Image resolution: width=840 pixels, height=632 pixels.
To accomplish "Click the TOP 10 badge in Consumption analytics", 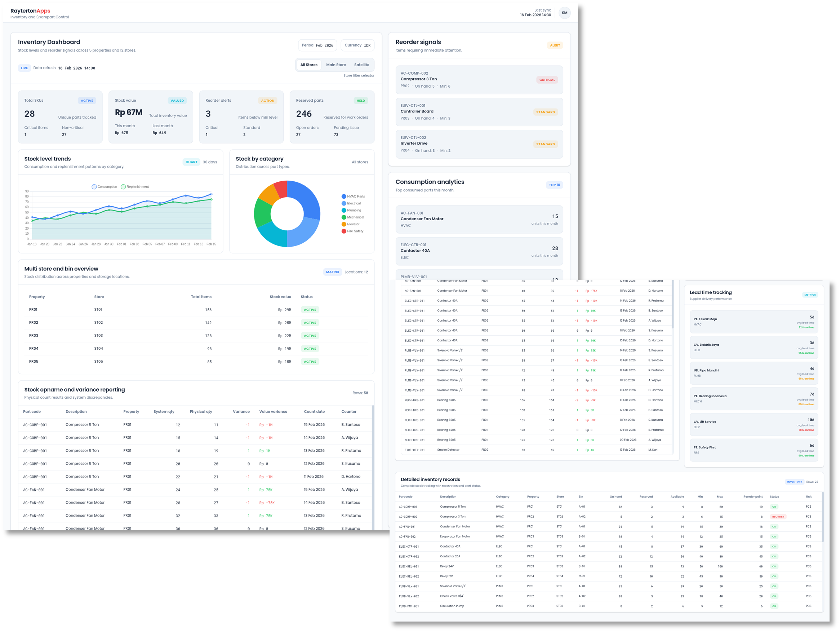I will coord(555,185).
